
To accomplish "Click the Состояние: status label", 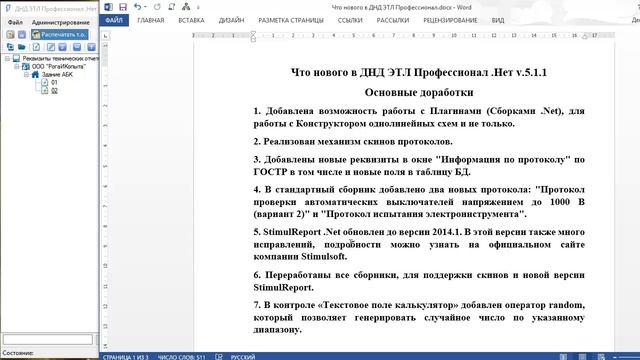I will (x=18, y=353).
